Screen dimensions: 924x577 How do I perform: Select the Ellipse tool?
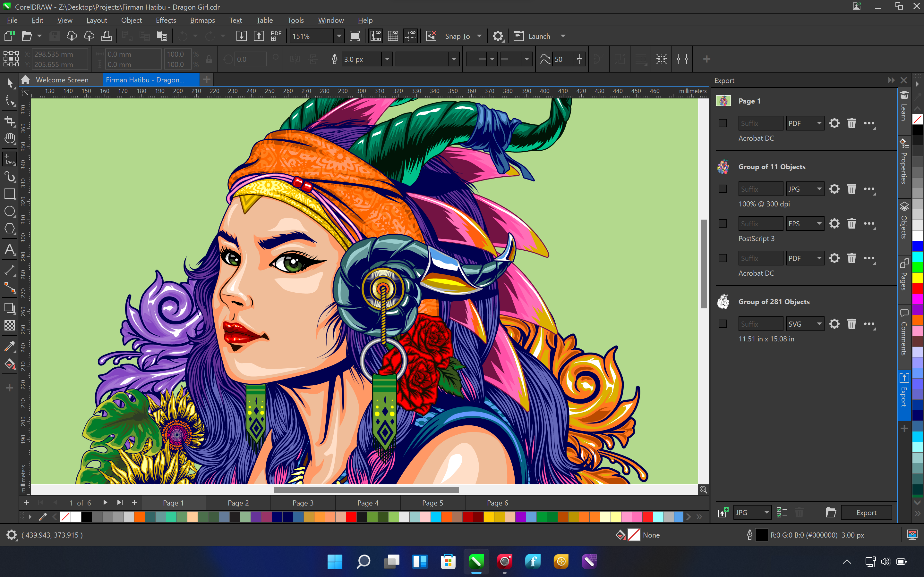pos(9,211)
